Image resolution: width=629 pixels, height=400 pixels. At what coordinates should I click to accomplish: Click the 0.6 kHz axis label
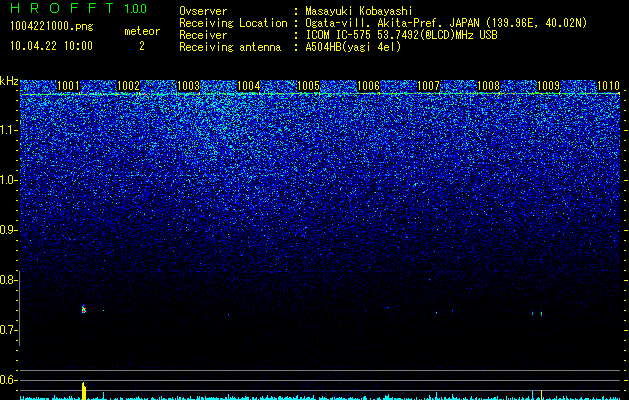(7, 380)
